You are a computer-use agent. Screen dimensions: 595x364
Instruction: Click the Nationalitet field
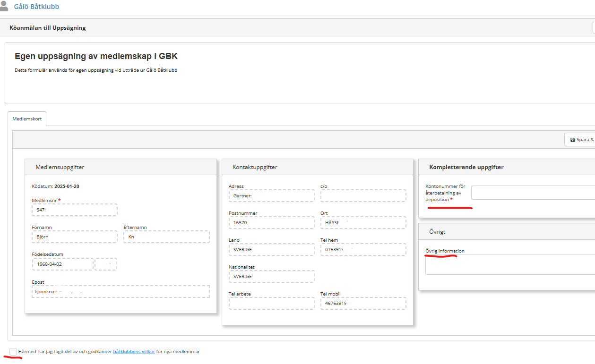pos(271,277)
